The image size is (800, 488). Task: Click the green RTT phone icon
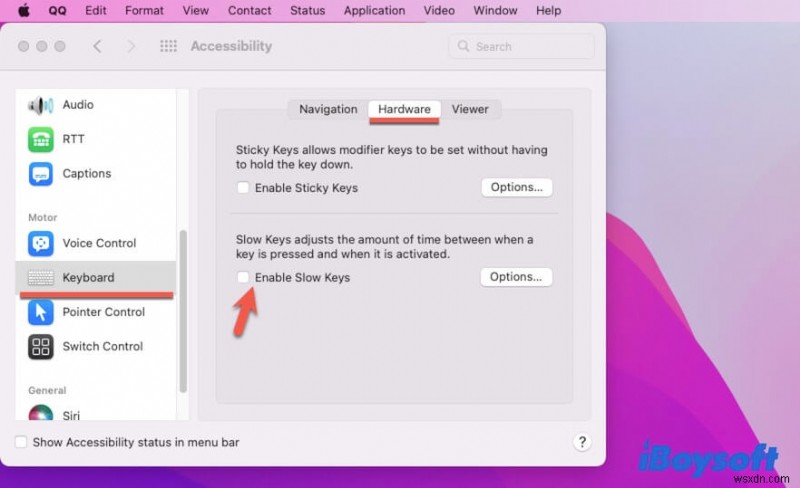(x=41, y=139)
